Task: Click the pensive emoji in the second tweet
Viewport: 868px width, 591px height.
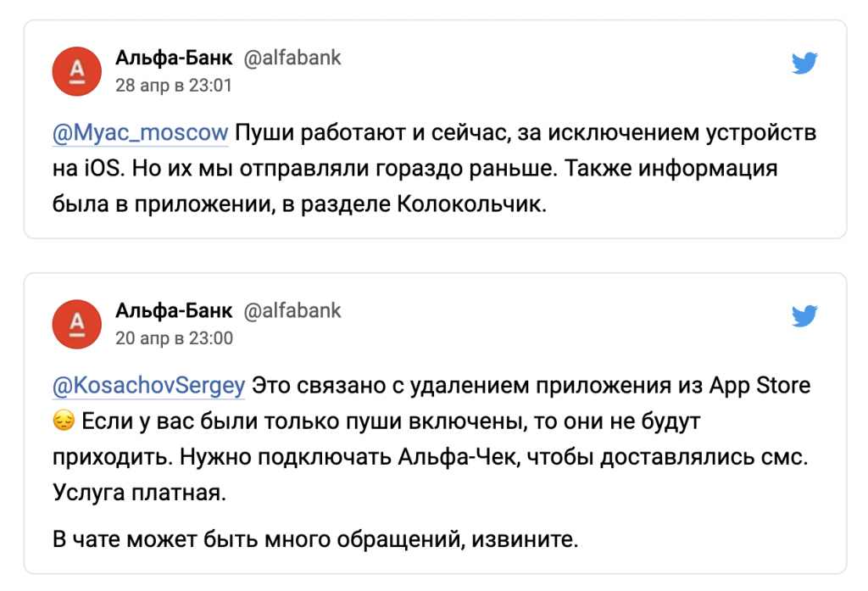Action: [x=64, y=421]
